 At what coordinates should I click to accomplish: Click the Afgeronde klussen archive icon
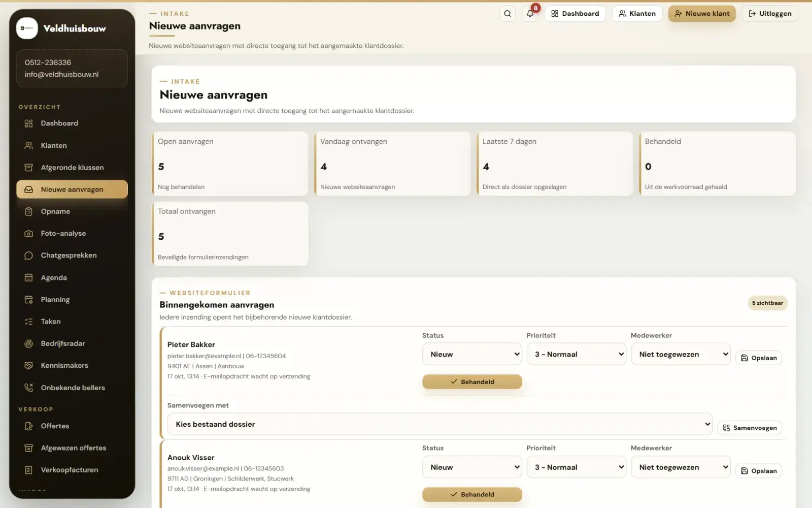[28, 168]
